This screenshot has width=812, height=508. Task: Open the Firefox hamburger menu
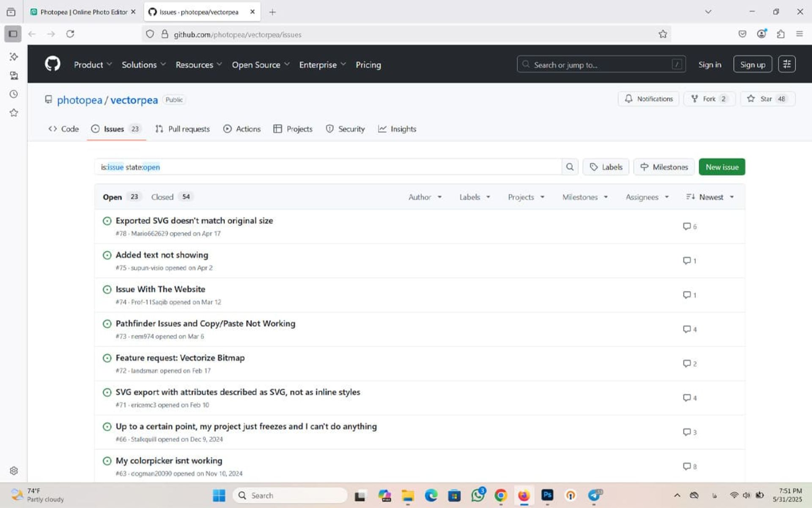(799, 34)
